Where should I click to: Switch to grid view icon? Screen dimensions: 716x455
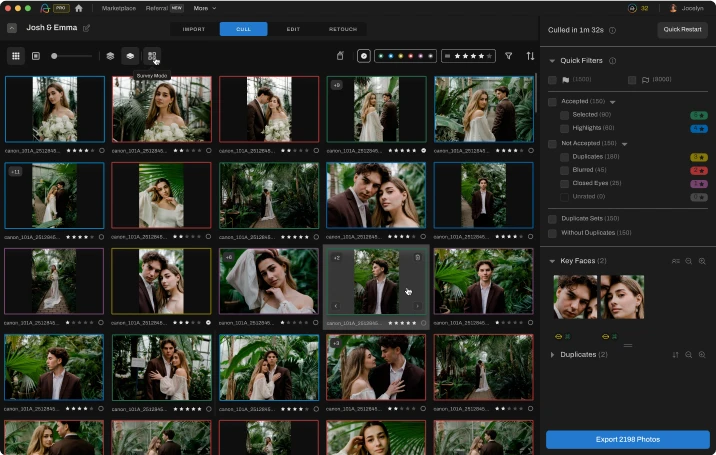point(16,56)
